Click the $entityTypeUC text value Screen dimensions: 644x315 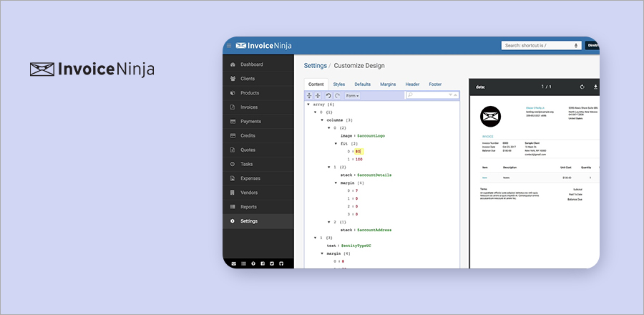[x=356, y=246]
